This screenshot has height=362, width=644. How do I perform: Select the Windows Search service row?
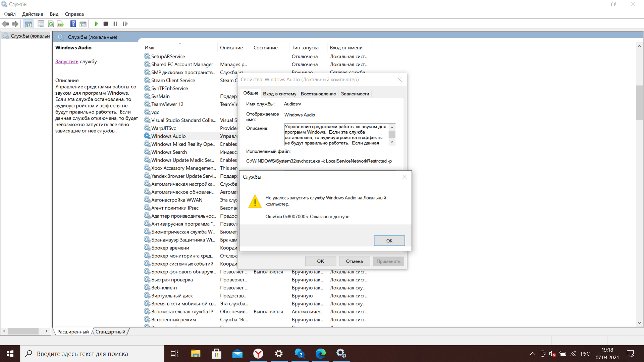click(x=169, y=152)
